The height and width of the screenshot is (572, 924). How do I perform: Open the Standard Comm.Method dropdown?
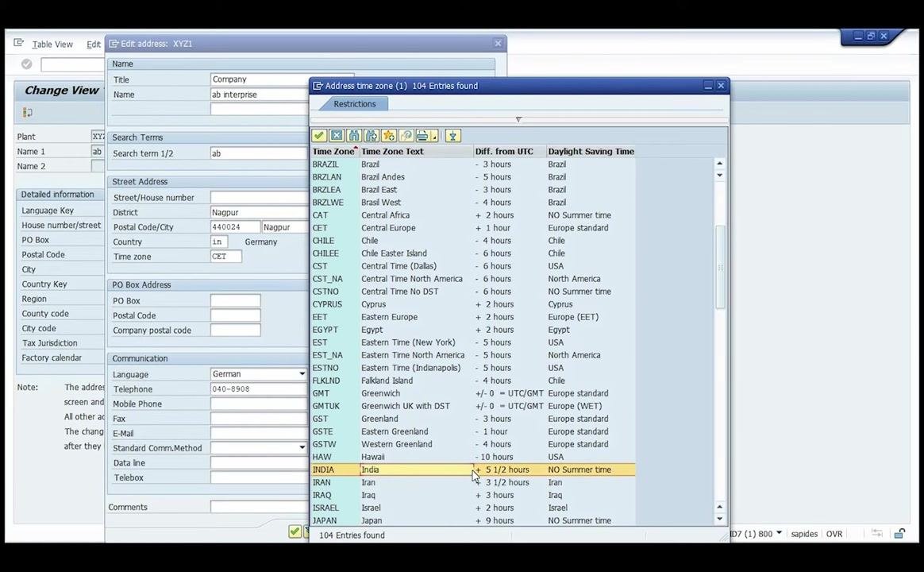(302, 447)
